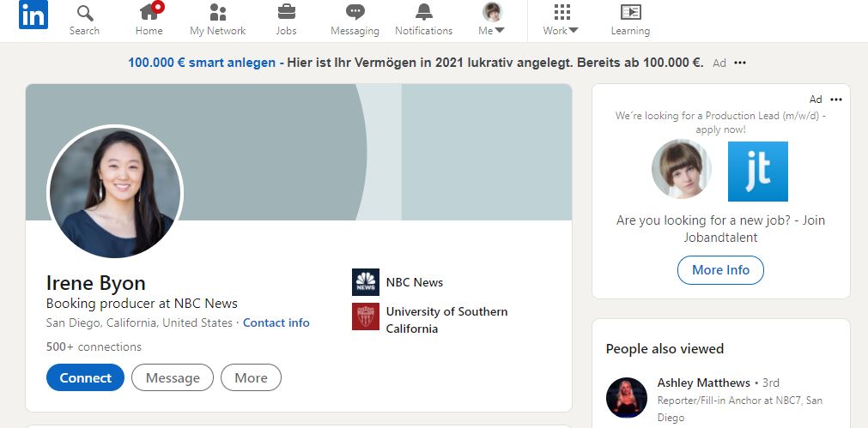
Task: Open banner ad three-dots options menu
Action: 740,63
